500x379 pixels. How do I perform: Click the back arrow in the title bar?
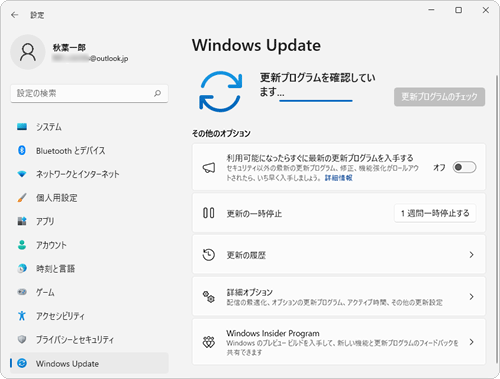point(14,15)
